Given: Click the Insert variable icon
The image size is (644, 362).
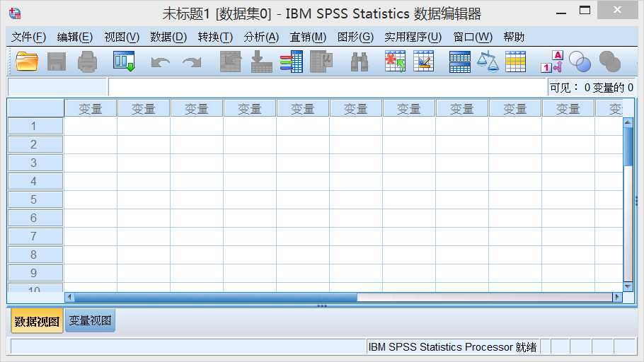Looking at the screenshot, I should pyautogui.click(x=424, y=62).
